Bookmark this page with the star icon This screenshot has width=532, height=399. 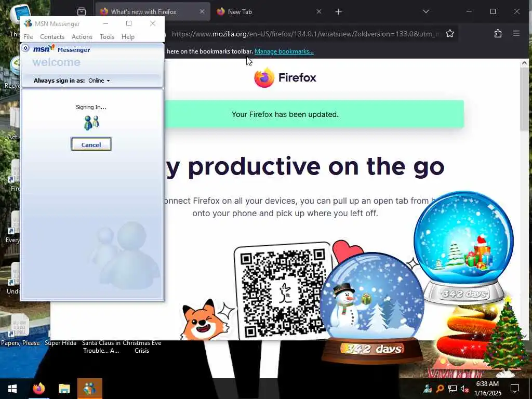click(450, 34)
